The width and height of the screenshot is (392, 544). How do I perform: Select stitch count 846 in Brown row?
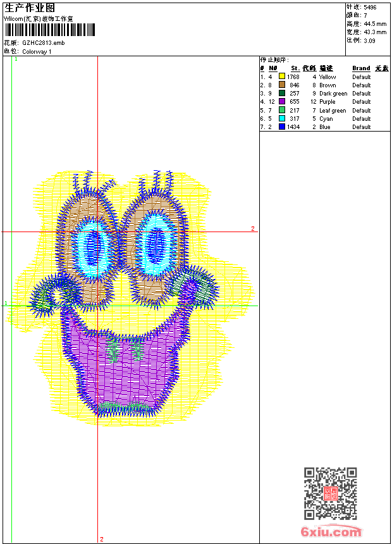tap(295, 85)
